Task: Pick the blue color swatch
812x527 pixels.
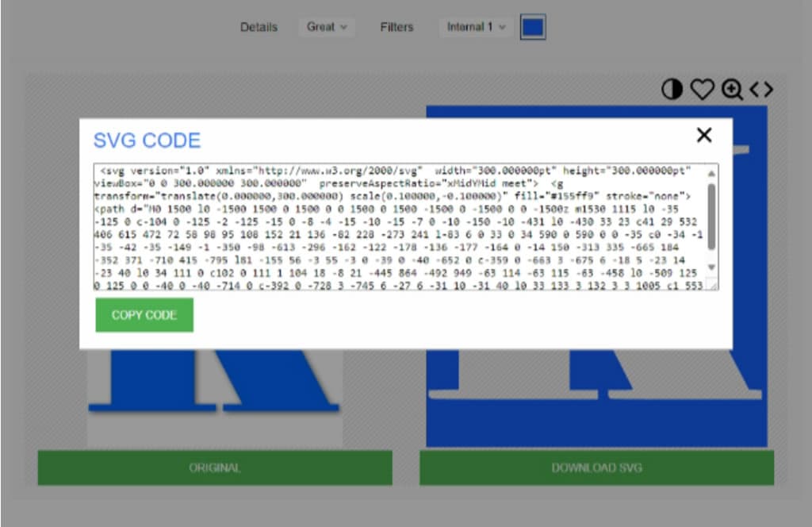Action: coord(534,27)
